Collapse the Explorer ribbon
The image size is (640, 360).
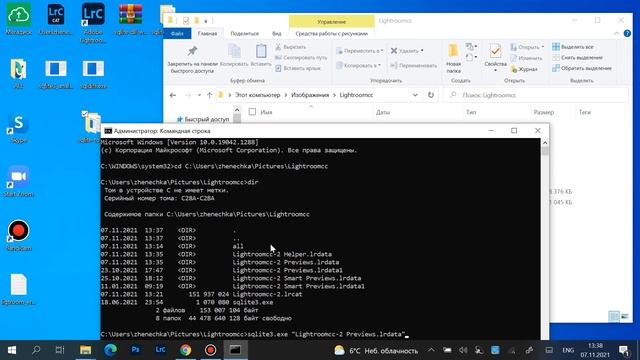[616, 33]
